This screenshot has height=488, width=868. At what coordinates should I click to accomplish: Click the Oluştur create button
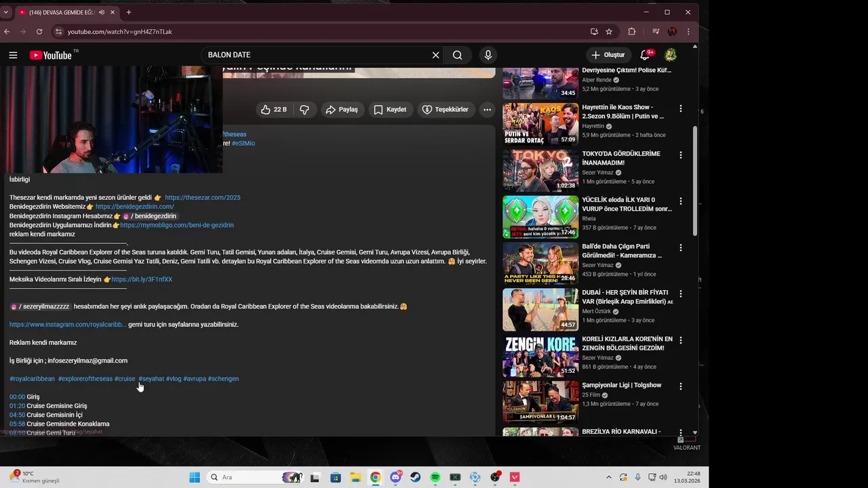(608, 55)
